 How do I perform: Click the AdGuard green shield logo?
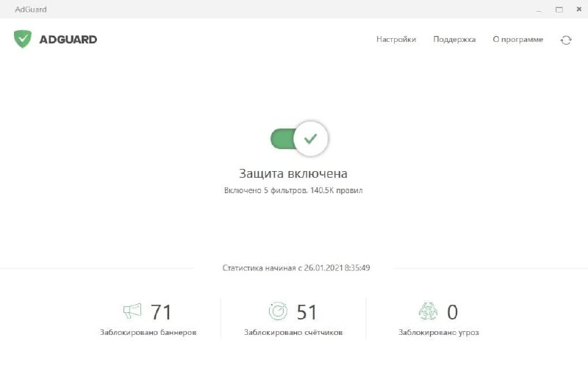23,39
